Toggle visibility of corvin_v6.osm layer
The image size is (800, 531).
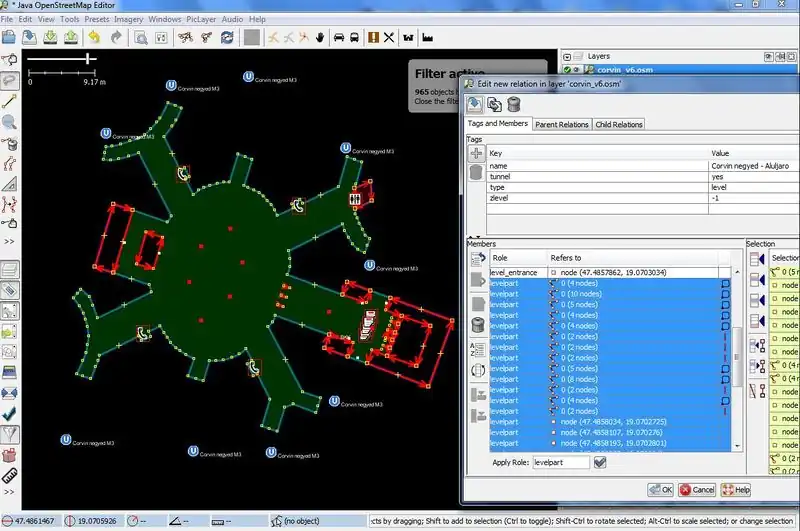click(578, 71)
